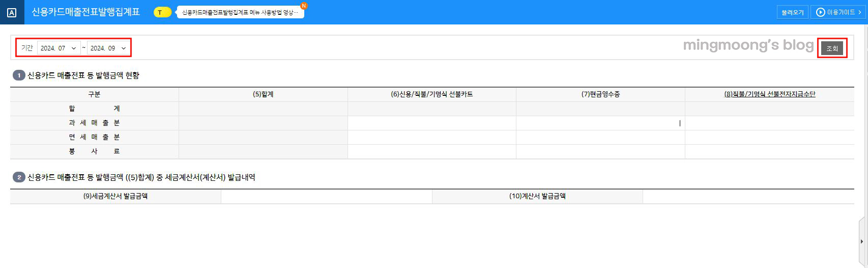
Task: Click the orange N notification badge
Action: click(304, 6)
